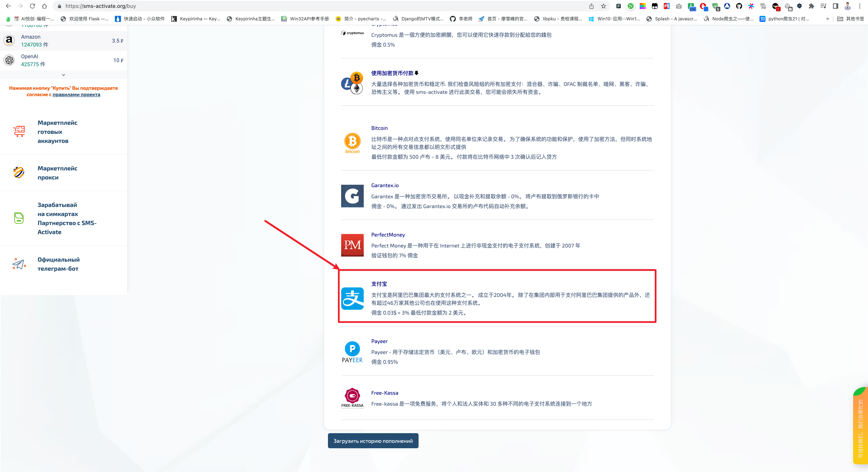Viewport: 868px width, 472px height.
Task: Select the Amazon service row
Action: (63, 41)
